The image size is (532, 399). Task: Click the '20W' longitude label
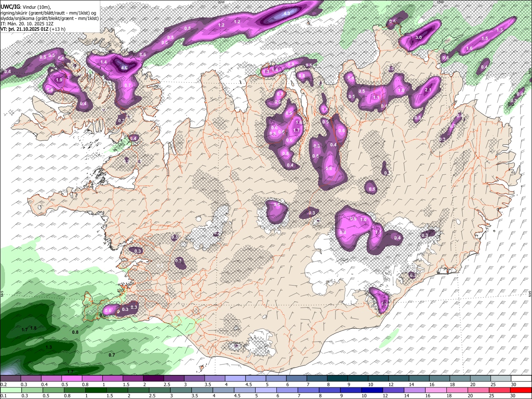pyautogui.click(x=221, y=2)
